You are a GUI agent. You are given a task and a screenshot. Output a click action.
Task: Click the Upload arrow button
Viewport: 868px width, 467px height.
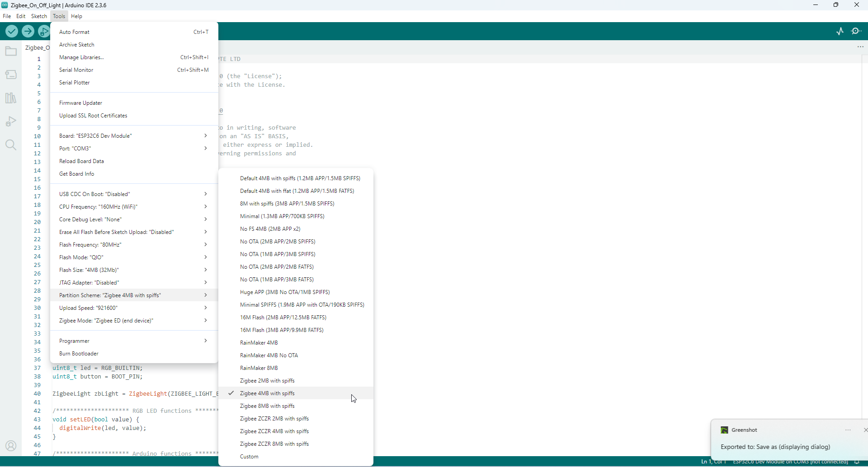click(28, 31)
